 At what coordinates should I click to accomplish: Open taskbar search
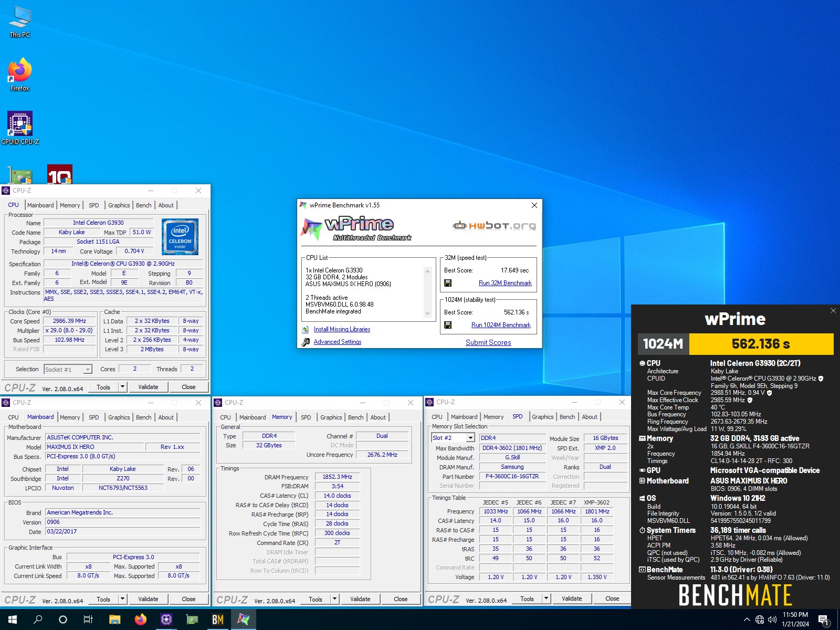38,619
